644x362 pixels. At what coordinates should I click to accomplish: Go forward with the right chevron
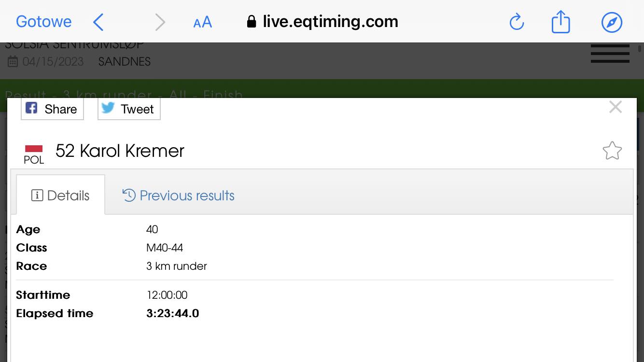click(160, 22)
